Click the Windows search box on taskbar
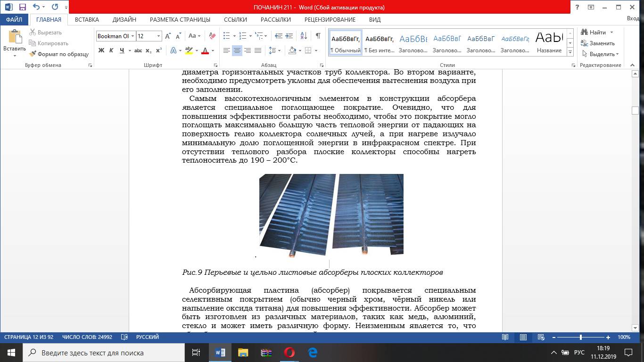 click(x=104, y=353)
